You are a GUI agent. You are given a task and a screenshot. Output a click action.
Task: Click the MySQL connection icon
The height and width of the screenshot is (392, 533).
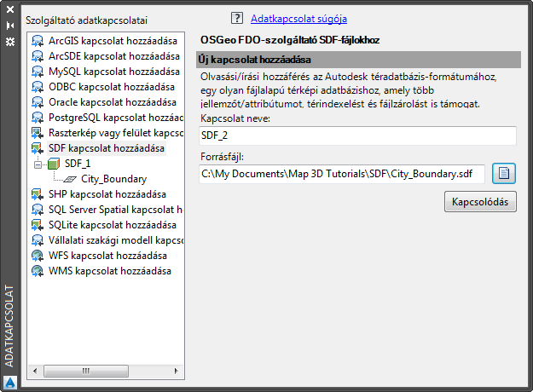tap(37, 72)
